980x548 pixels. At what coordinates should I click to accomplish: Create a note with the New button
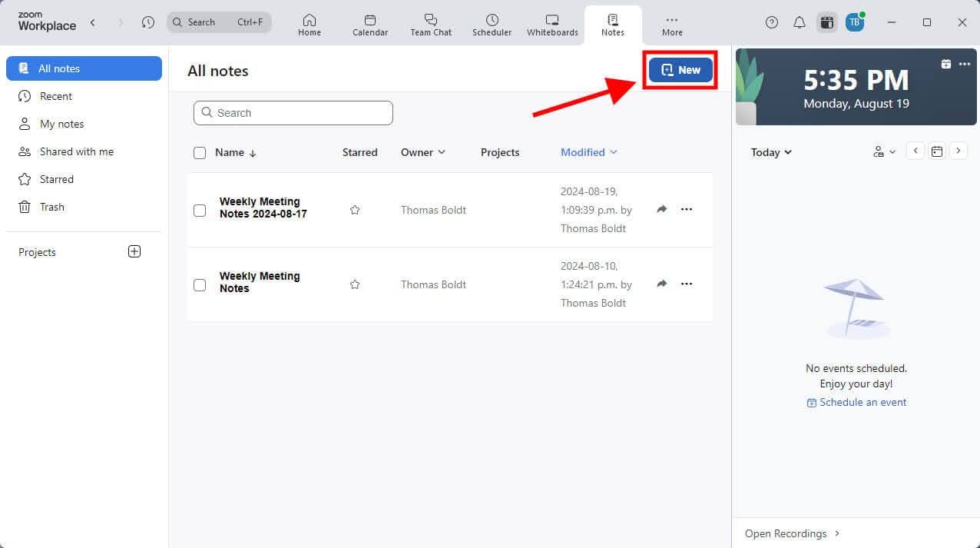coord(679,69)
